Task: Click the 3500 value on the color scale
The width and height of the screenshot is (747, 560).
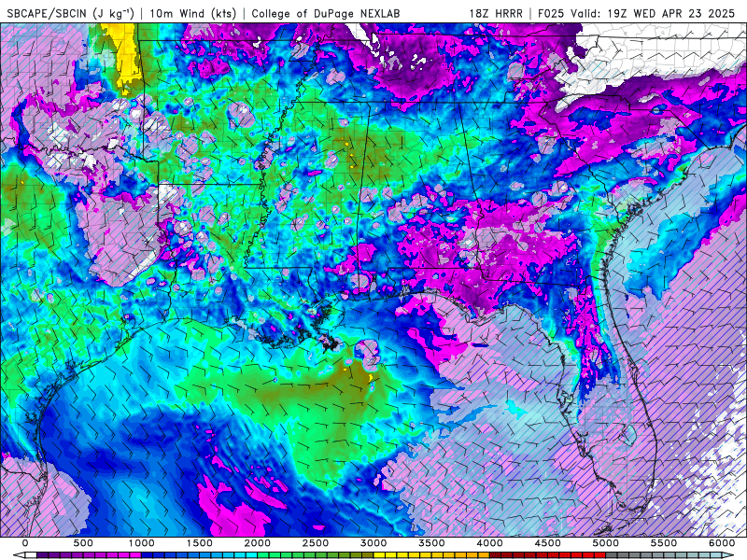Action: click(x=431, y=543)
